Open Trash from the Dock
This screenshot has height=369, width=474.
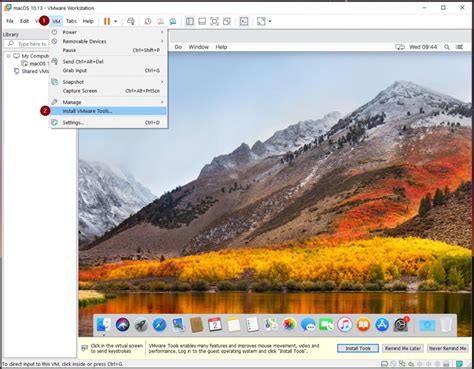[x=446, y=324]
